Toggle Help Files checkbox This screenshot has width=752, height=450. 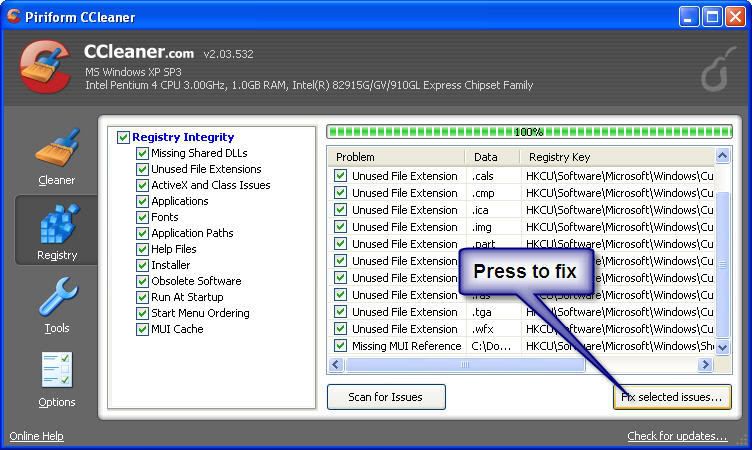[142, 249]
